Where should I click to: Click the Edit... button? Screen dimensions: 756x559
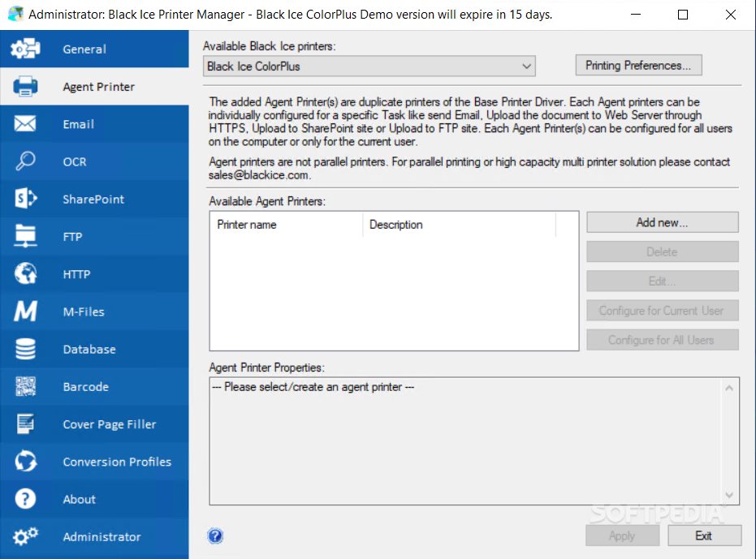coord(663,281)
